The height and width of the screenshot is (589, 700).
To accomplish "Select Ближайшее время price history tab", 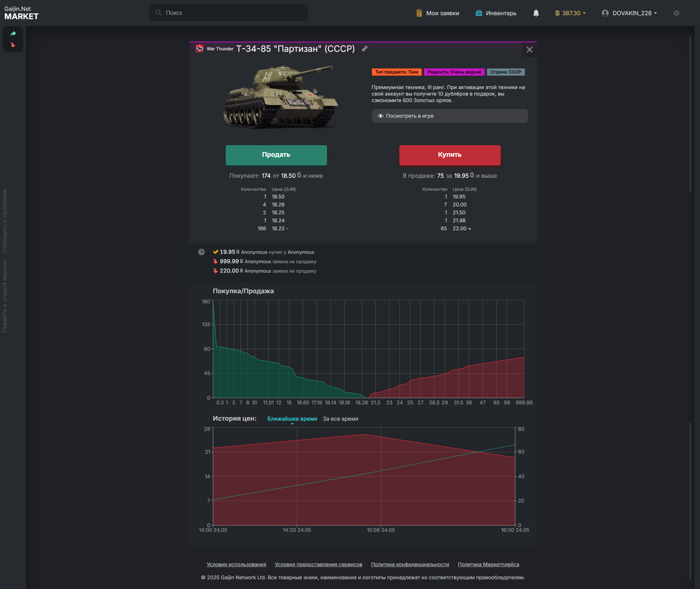I will click(292, 419).
